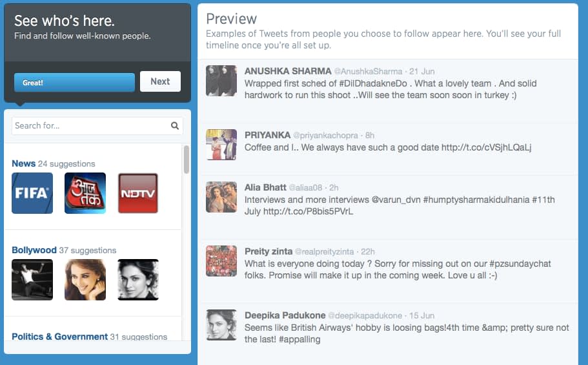The height and width of the screenshot is (365, 588).
Task: Click the 2h timestamp on Alia's tweet
Action: [334, 188]
